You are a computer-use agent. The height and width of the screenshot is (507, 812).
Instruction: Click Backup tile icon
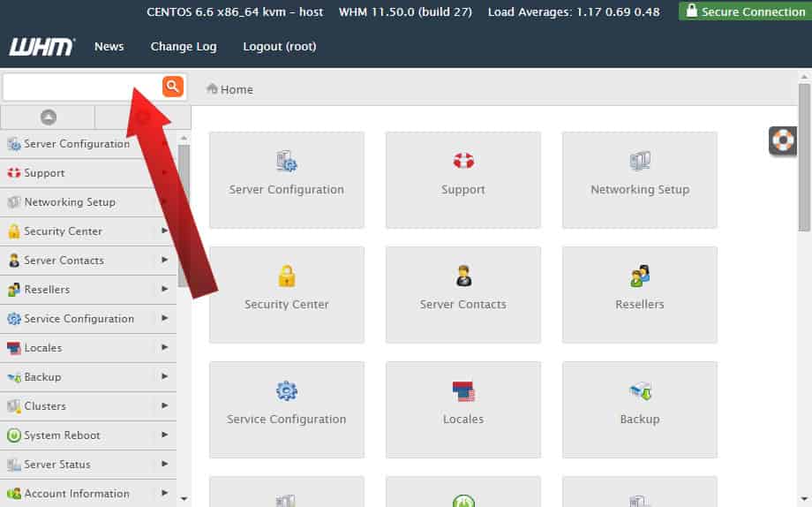641,391
